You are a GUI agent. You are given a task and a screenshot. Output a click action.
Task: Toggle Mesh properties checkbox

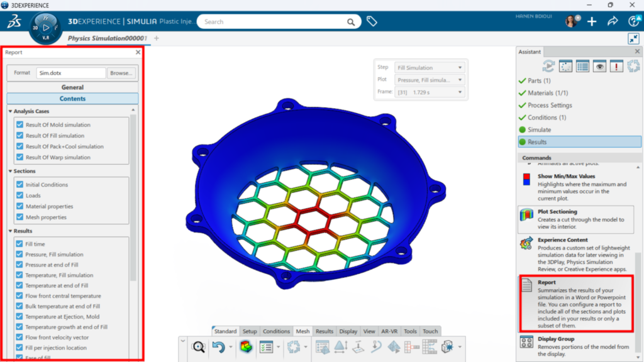(19, 217)
